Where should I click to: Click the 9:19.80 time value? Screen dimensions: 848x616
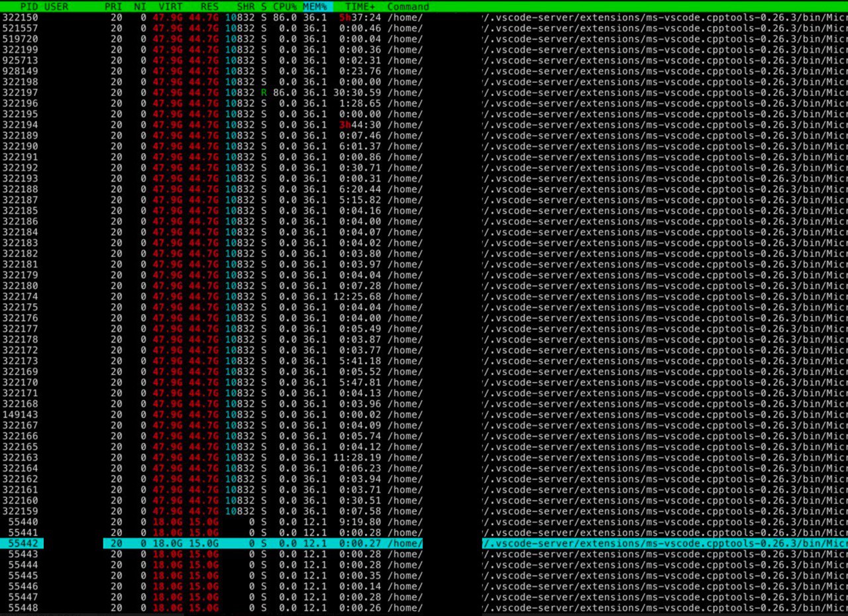[361, 522]
